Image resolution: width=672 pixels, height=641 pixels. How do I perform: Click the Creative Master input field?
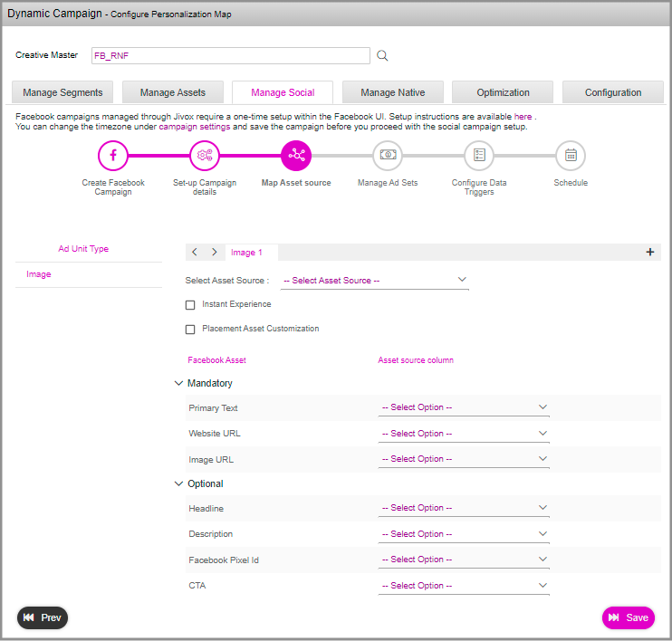click(x=230, y=56)
